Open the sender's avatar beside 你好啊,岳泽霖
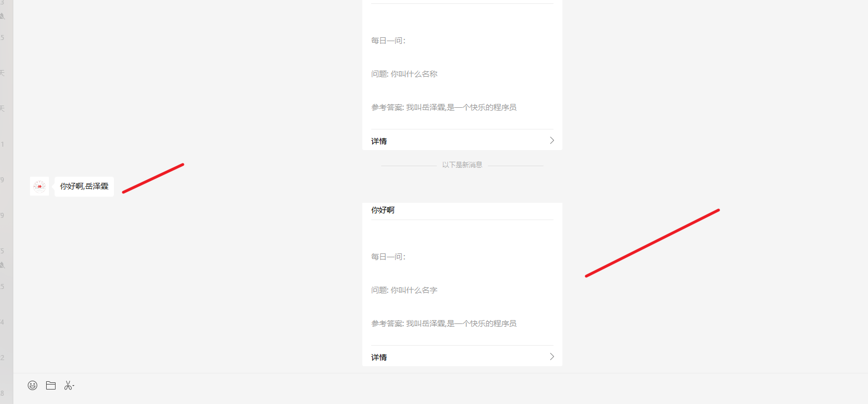 [x=39, y=186]
